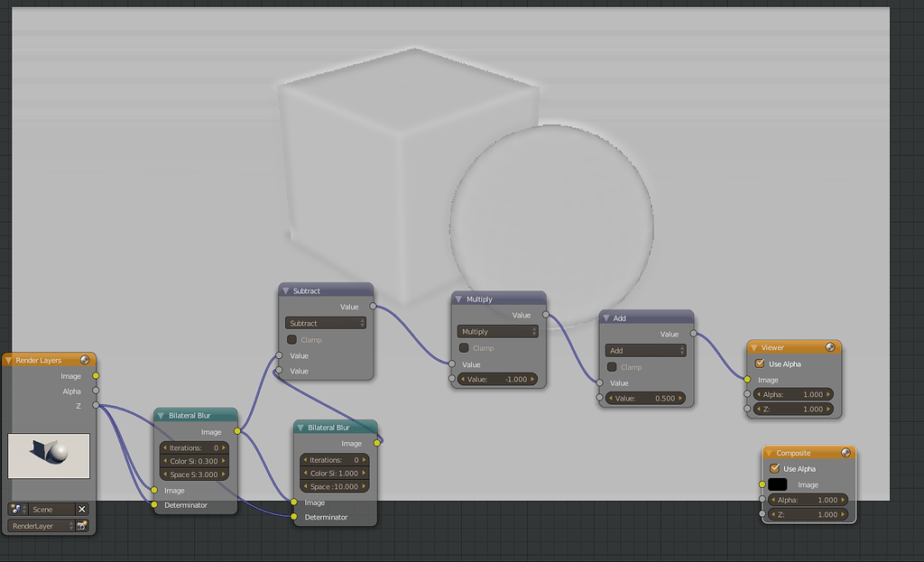Increase the -1.000 value with right arrow
The height and width of the screenshot is (562, 924).
(x=532, y=380)
